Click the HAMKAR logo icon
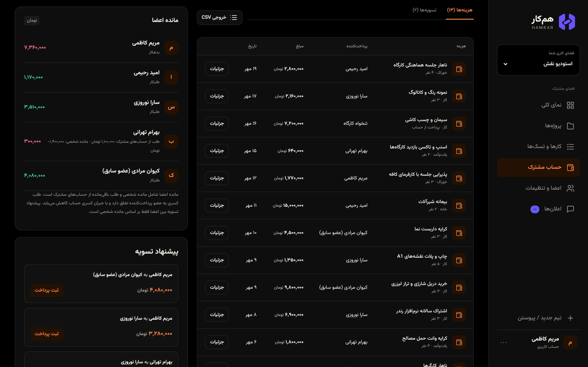The height and width of the screenshot is (367, 588). click(567, 22)
